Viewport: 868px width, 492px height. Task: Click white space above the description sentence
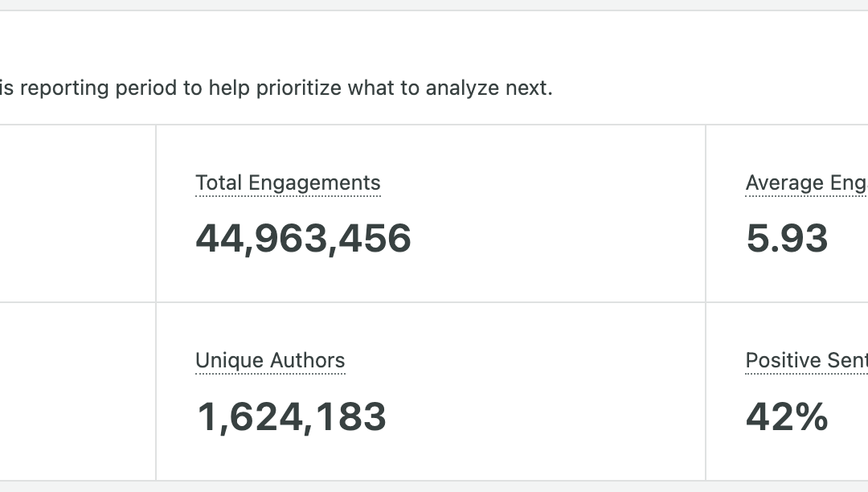[x=434, y=42]
